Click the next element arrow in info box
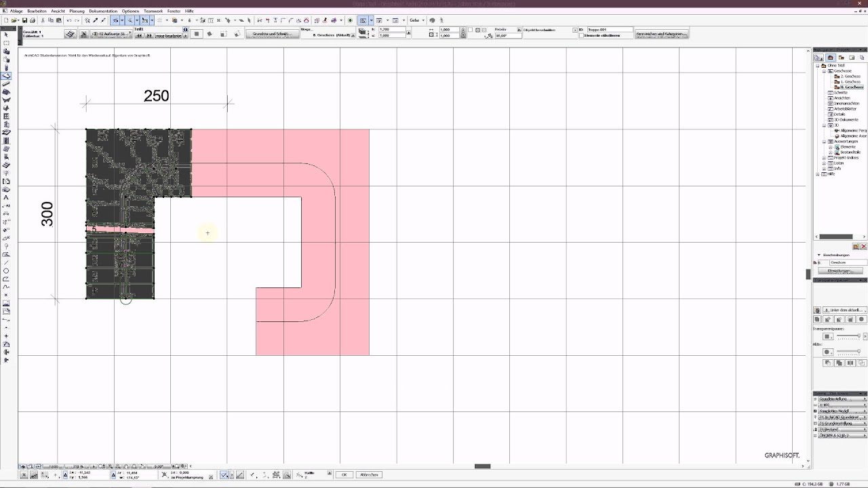Viewport: 868px width, 488px height. click(x=149, y=35)
